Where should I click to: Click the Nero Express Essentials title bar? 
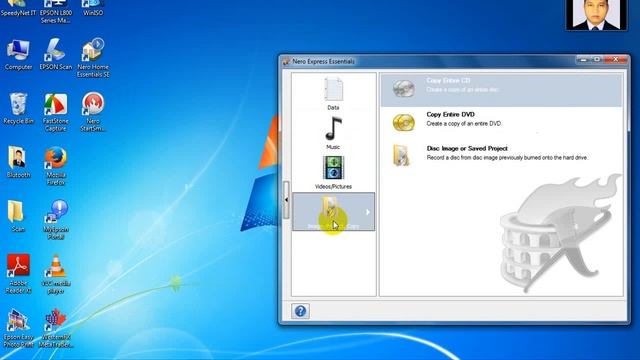click(x=429, y=61)
